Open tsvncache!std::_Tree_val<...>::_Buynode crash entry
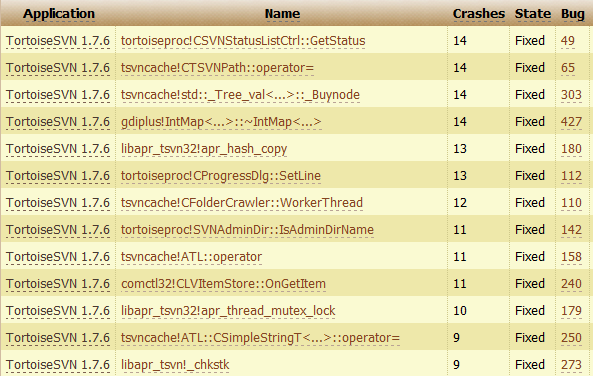This screenshot has height=376, width=593. point(240,95)
